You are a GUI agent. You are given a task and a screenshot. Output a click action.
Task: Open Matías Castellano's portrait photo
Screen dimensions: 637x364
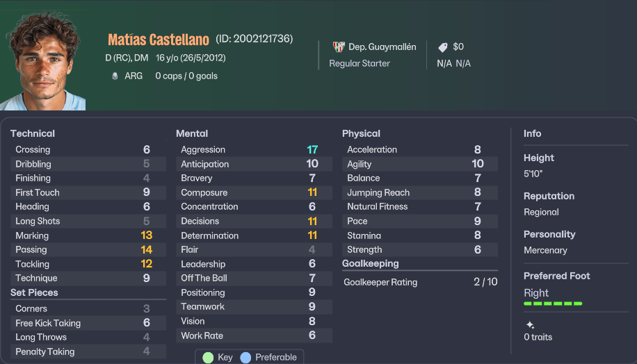pyautogui.click(x=43, y=61)
